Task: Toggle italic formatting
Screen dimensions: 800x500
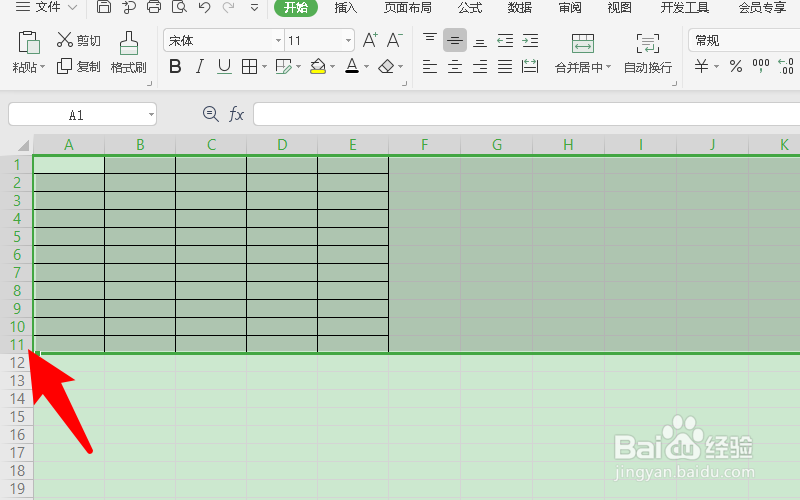Action: (x=199, y=66)
